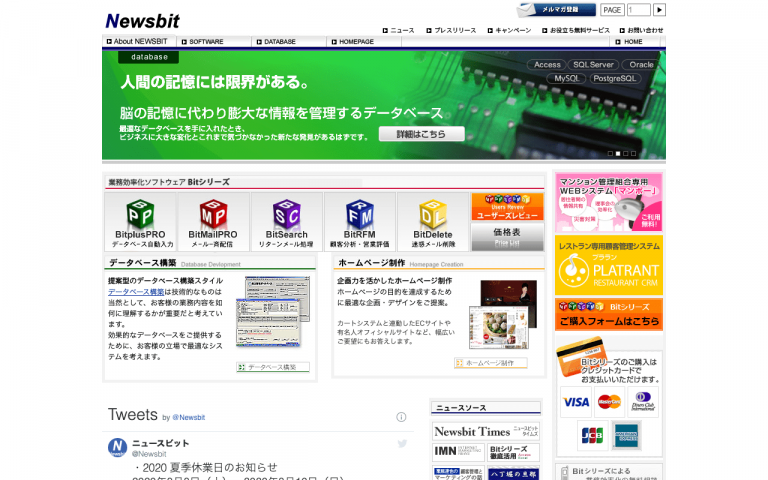Open the ユーザーズレビュー orange button
Image resolution: width=768 pixels, height=480 pixels.
click(507, 207)
